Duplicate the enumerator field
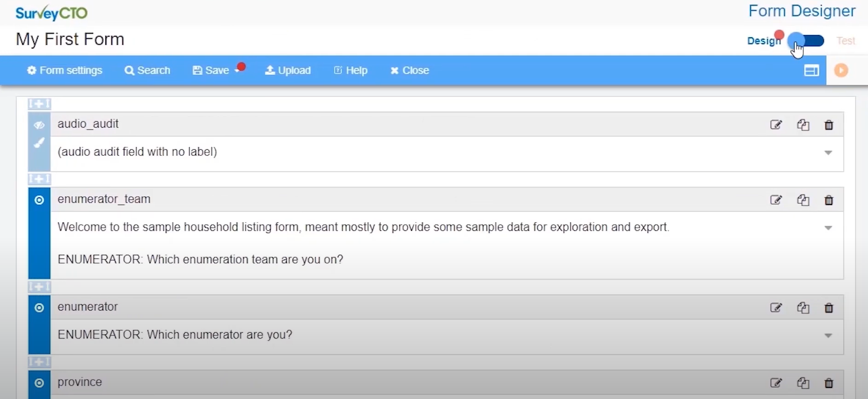This screenshot has width=868, height=399. 803,308
